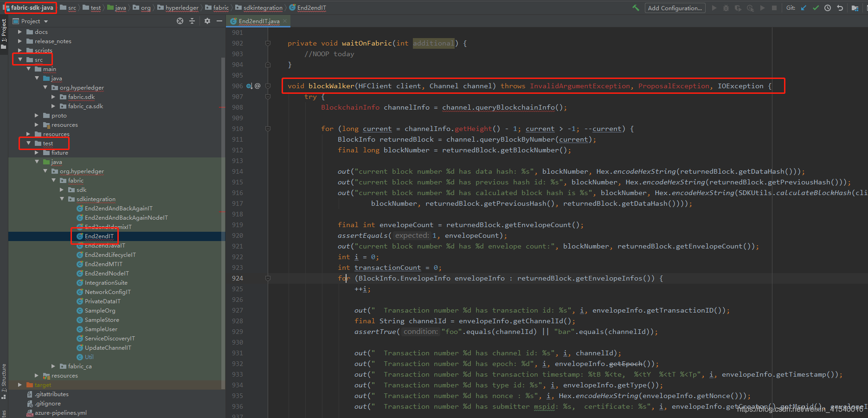Open Project panel settings with the gear icon
Screen dimensions: 868x418
(x=207, y=21)
